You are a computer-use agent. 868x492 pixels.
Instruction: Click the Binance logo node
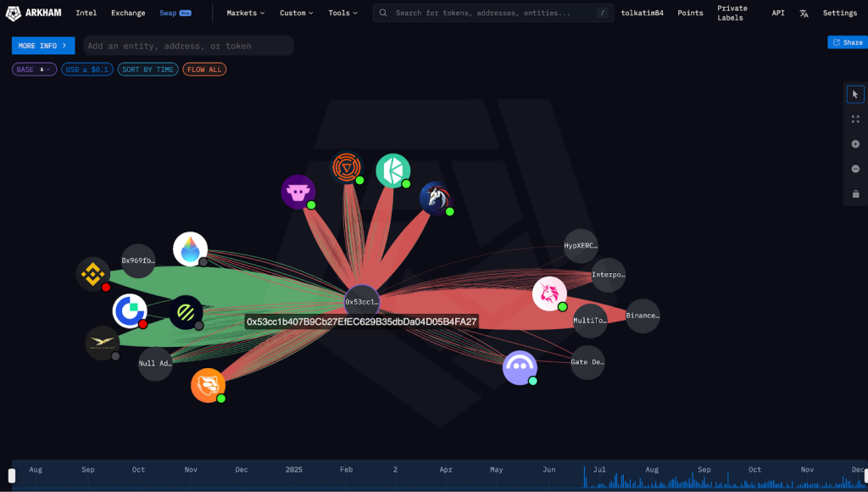92,273
